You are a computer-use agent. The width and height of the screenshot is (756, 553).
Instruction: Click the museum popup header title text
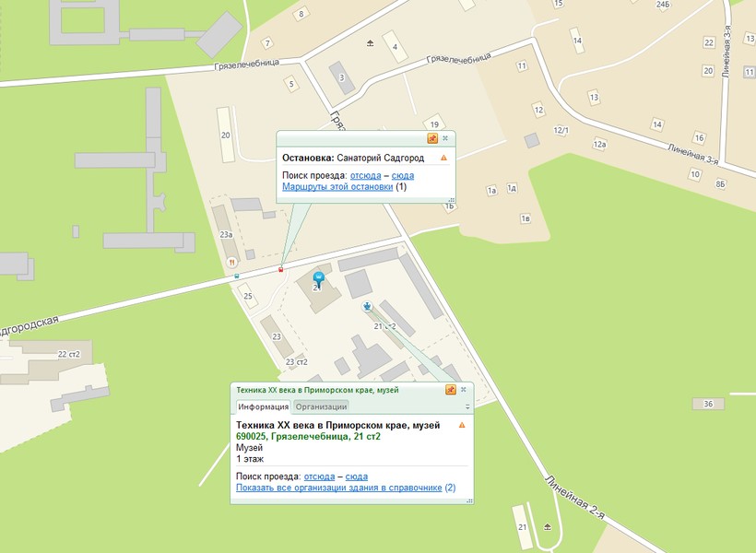tap(317, 390)
